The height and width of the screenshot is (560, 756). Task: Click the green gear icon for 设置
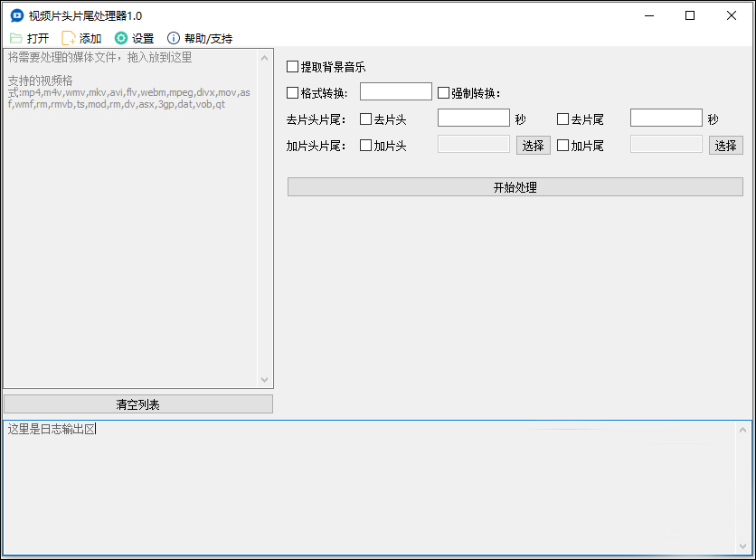pyautogui.click(x=121, y=38)
